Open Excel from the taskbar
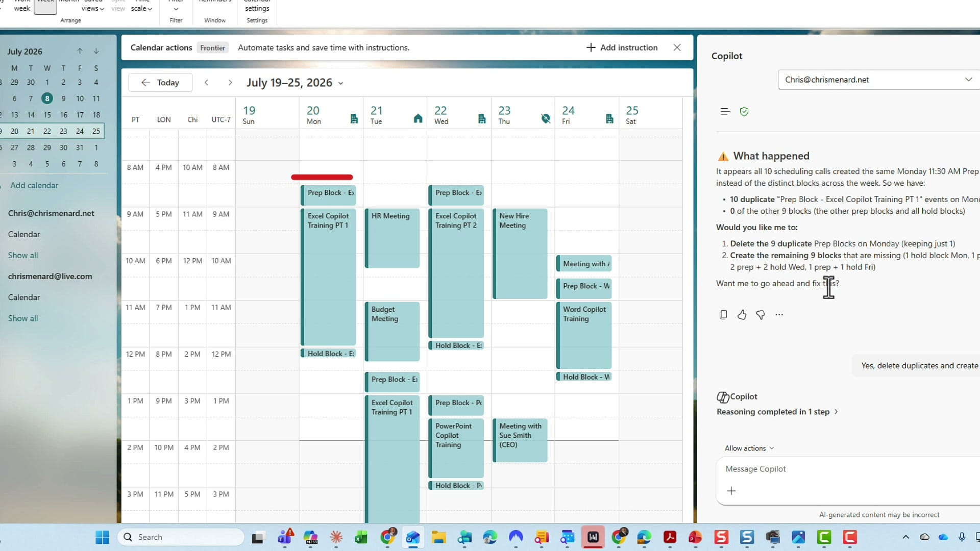The height and width of the screenshot is (551, 980). tap(361, 537)
